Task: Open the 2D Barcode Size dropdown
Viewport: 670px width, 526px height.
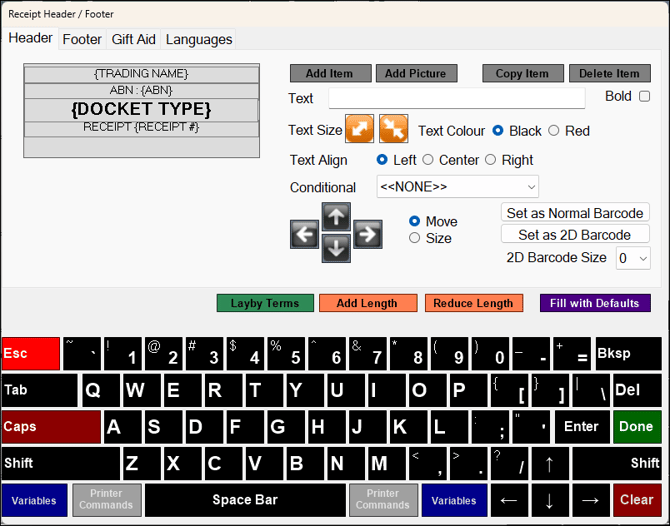Action: pos(633,258)
